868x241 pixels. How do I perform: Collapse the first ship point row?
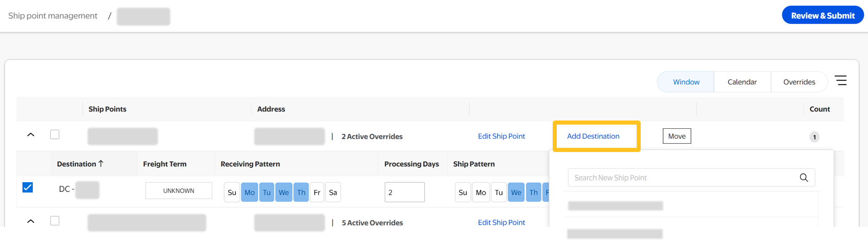pos(31,135)
